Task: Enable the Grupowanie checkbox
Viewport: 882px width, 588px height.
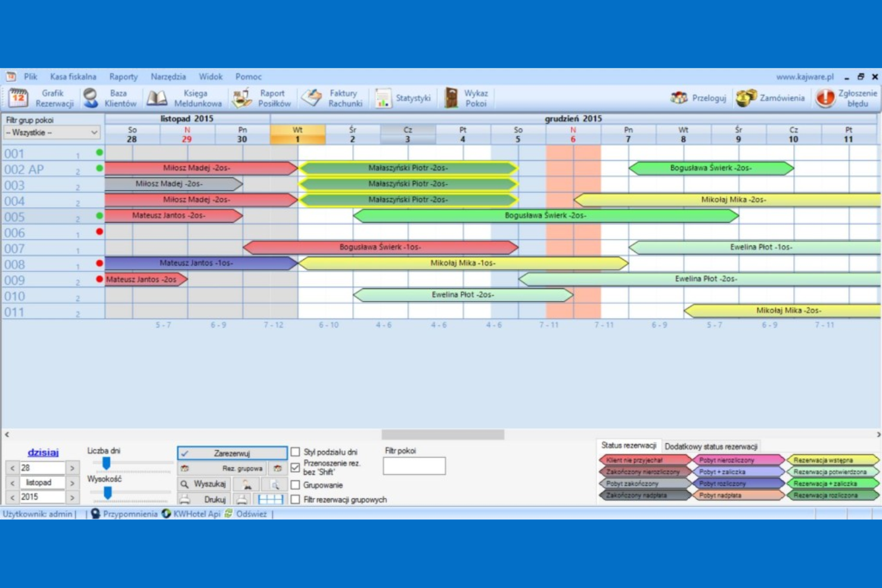Action: pyautogui.click(x=296, y=485)
